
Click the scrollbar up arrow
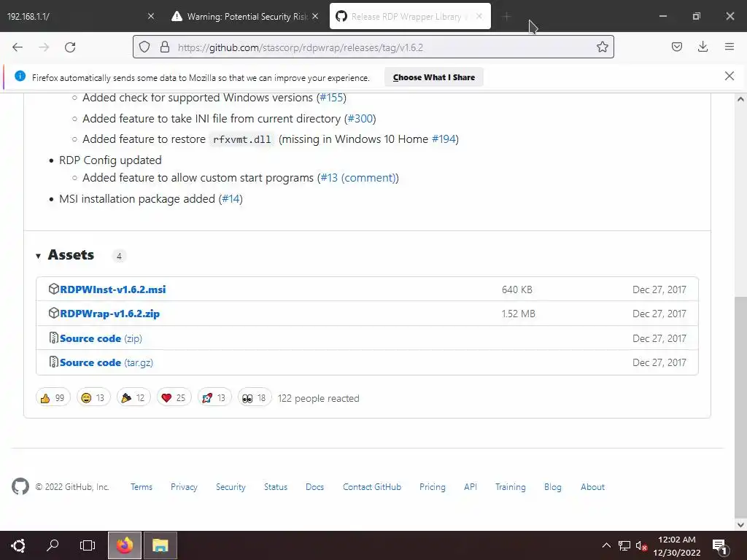point(740,99)
